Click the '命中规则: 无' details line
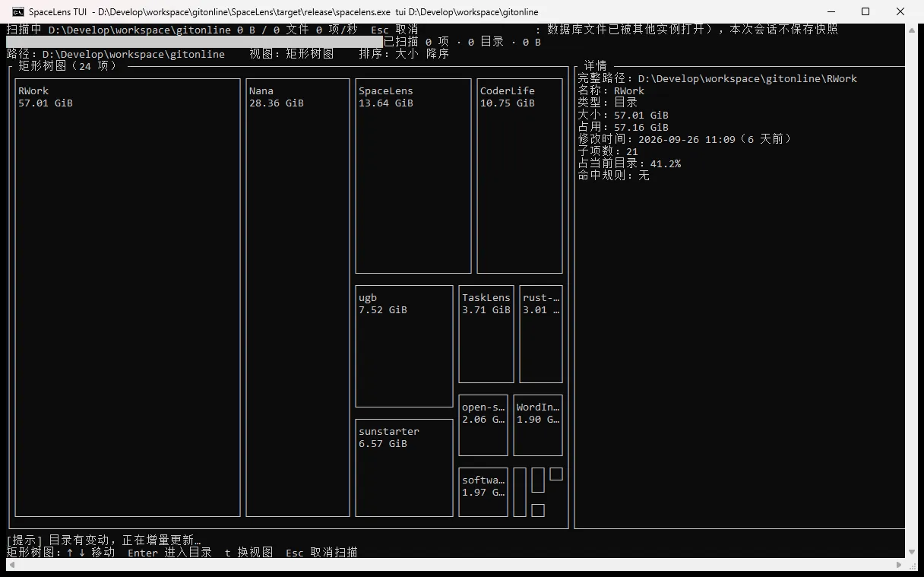The height and width of the screenshot is (577, 924). click(x=614, y=176)
